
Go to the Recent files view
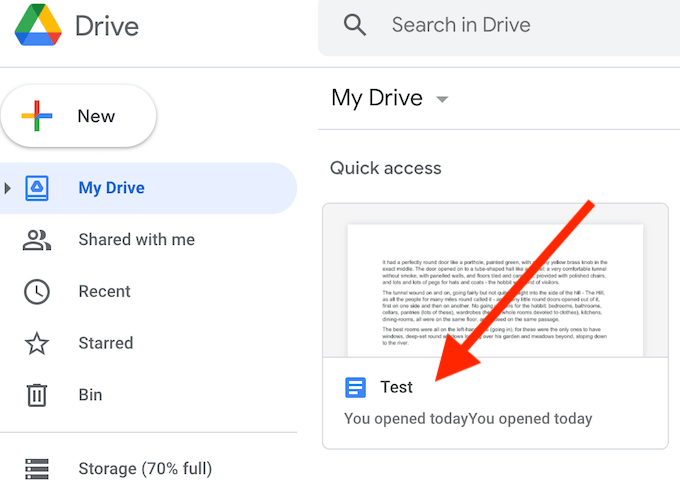[105, 291]
